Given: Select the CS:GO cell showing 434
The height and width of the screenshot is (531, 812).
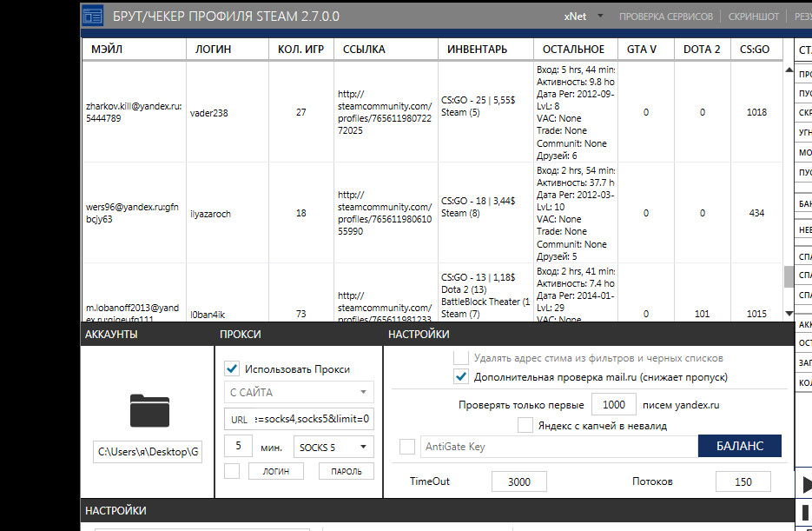Looking at the screenshot, I should 756,213.
